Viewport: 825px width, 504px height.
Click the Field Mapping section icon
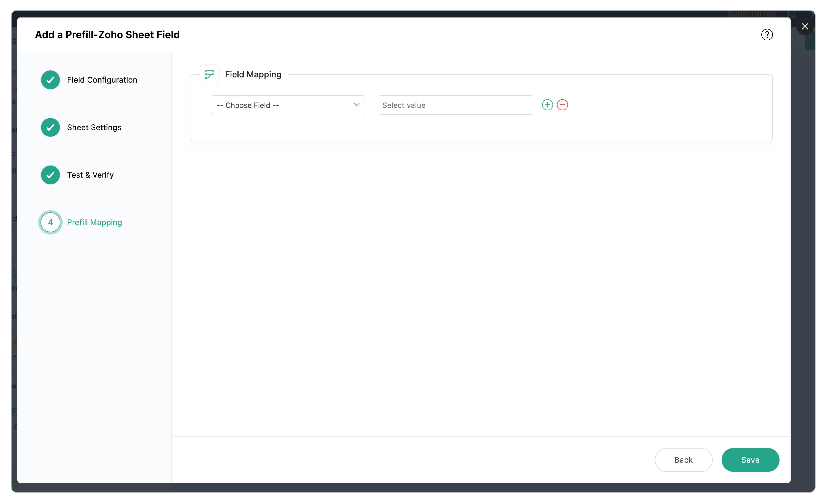tap(210, 74)
